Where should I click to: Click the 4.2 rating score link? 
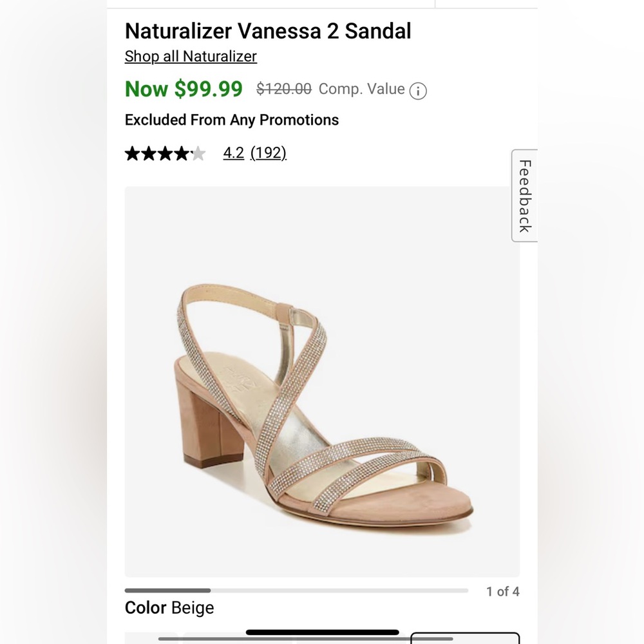point(233,153)
